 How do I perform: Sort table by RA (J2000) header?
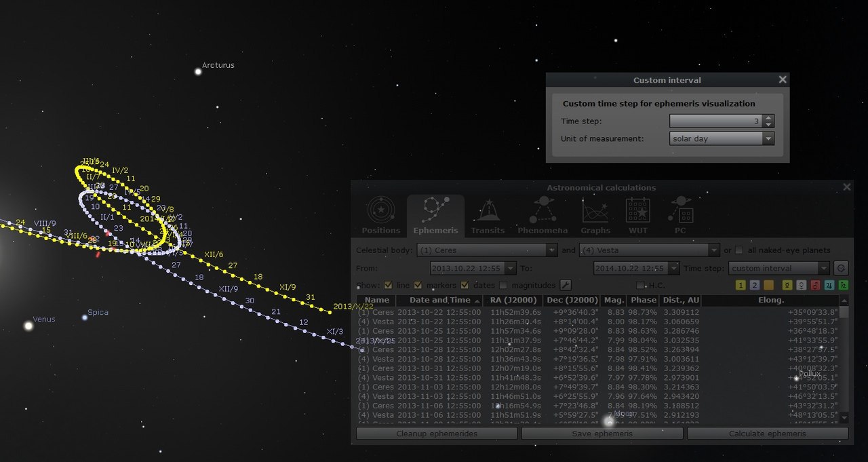514,300
